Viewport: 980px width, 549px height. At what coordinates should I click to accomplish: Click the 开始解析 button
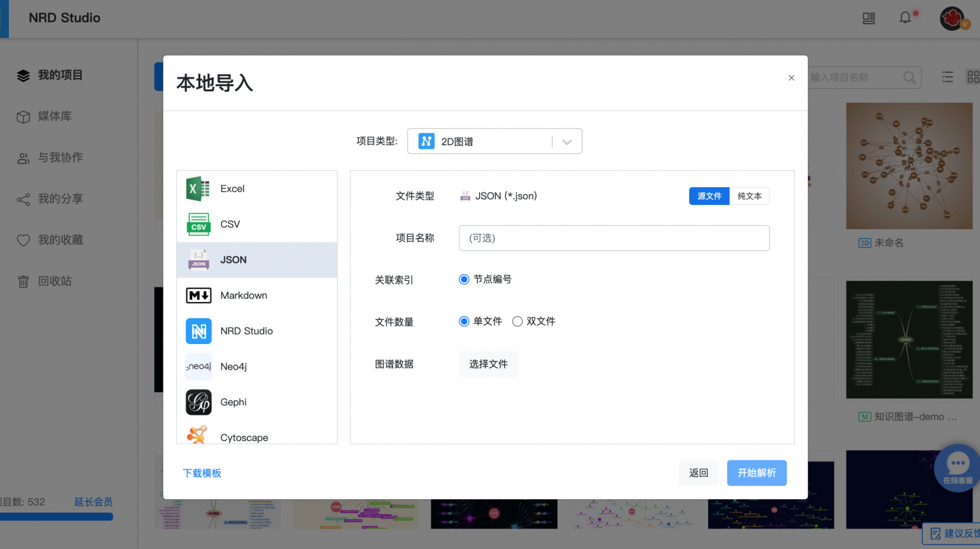point(757,473)
